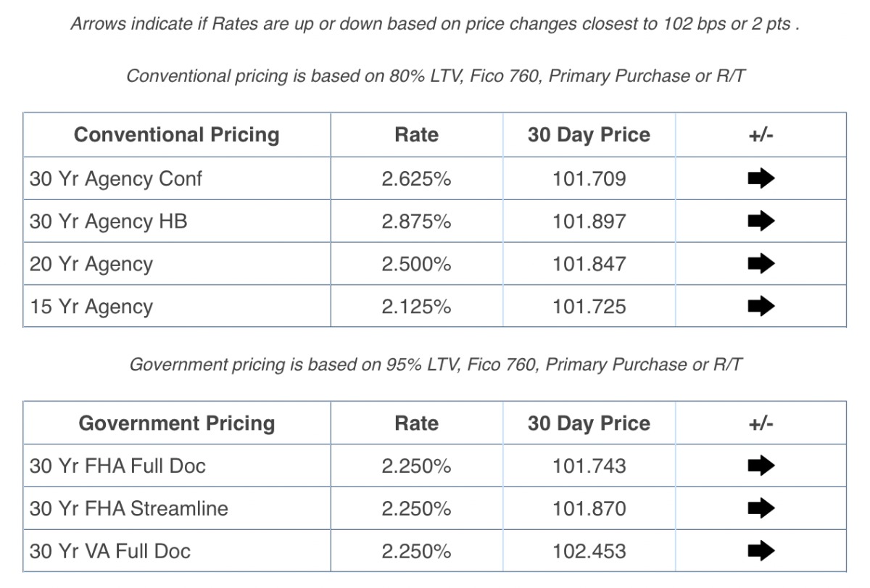Click the 30 Yr Agency HB label
The width and height of the screenshot is (870, 588).
pos(108,221)
